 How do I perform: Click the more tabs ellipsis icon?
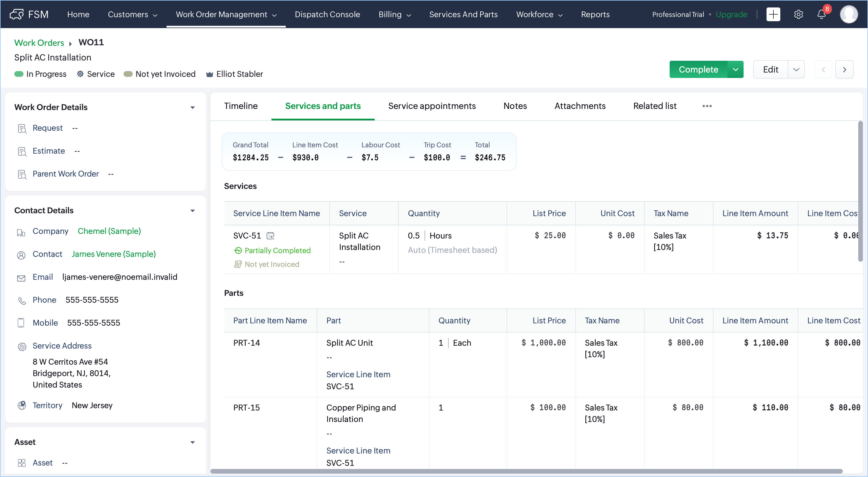coord(707,106)
